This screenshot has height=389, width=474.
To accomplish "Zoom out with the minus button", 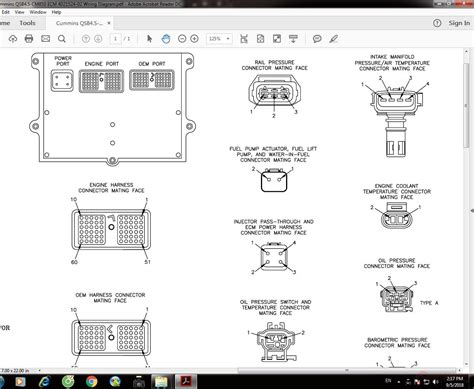I will [x=182, y=39].
